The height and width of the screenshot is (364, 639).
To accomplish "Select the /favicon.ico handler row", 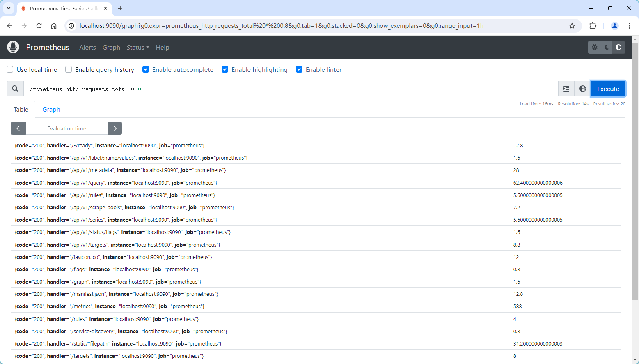I will pyautogui.click(x=316, y=257).
